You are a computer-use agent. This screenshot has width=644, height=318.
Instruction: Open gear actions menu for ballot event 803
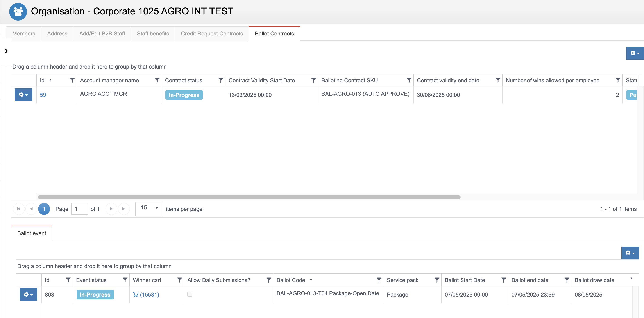(28, 295)
